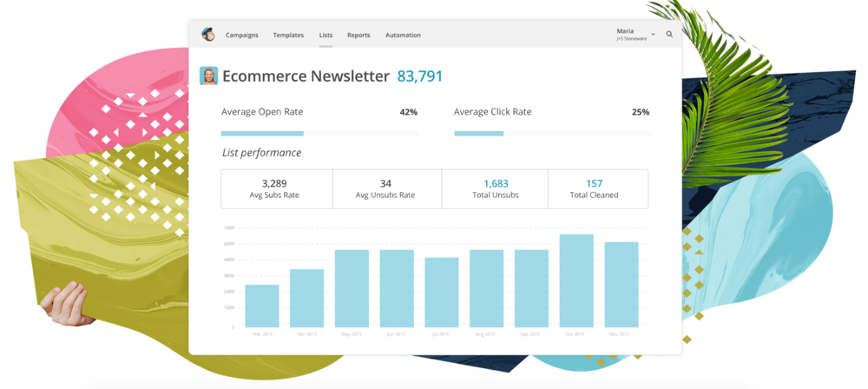This screenshot has height=389, width=868.
Task: Click the Nov 2015 chart bar
Action: (x=621, y=284)
